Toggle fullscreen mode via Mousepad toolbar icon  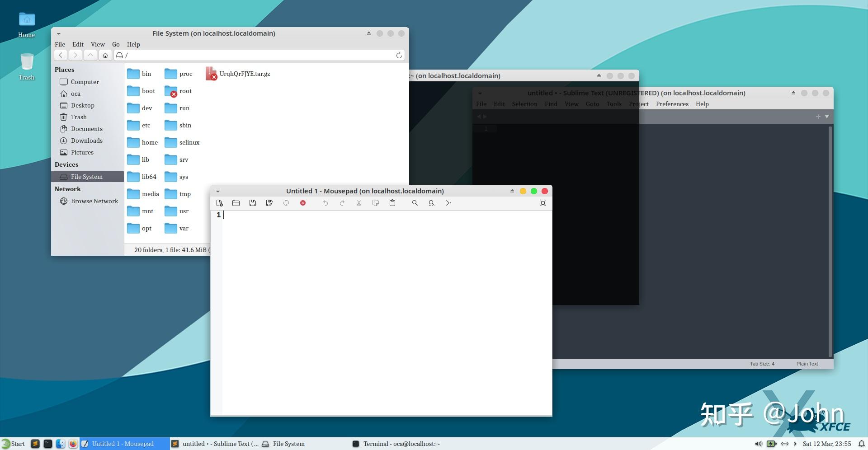pos(542,203)
